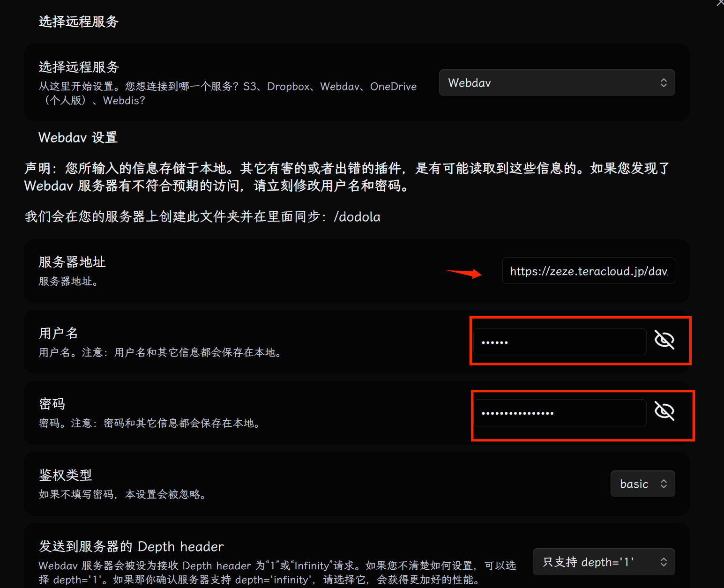Click the server address field with teracloud URL
The width and height of the screenshot is (724, 588).
tap(589, 271)
